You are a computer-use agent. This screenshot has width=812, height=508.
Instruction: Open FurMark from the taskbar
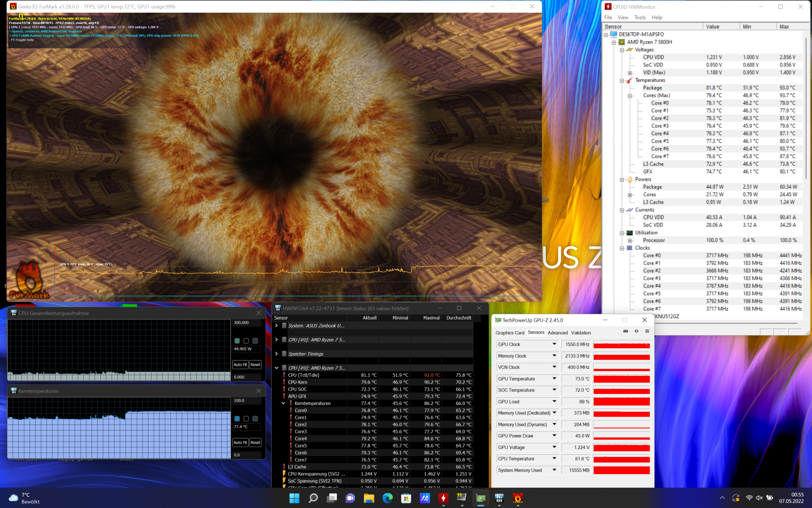518,498
